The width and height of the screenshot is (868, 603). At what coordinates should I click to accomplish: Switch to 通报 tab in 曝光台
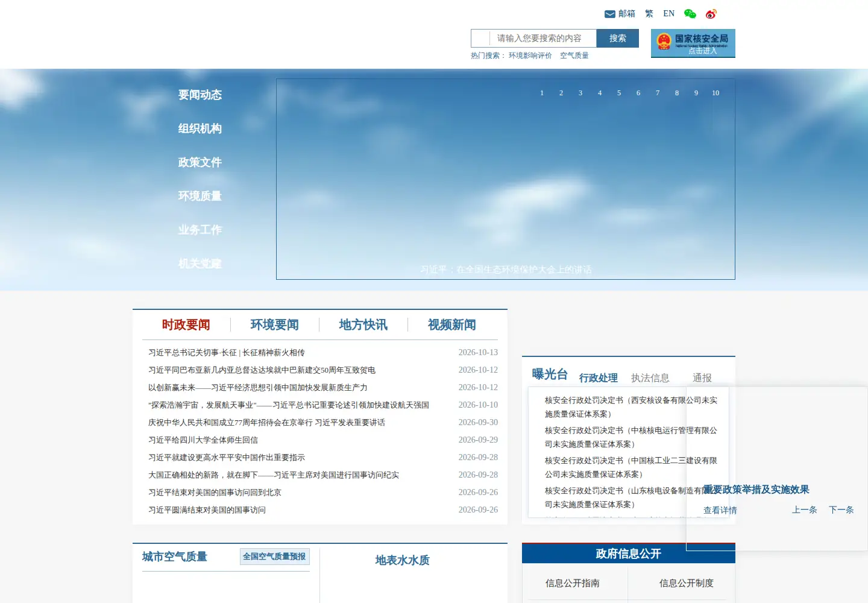tap(702, 378)
